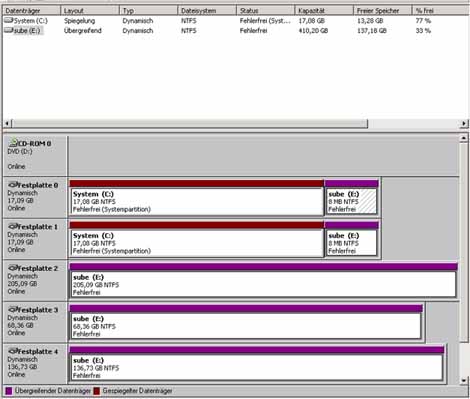Click the Gespiegelter Datenträger legend text
Viewport: 470px width, 399px height.
coord(137,391)
